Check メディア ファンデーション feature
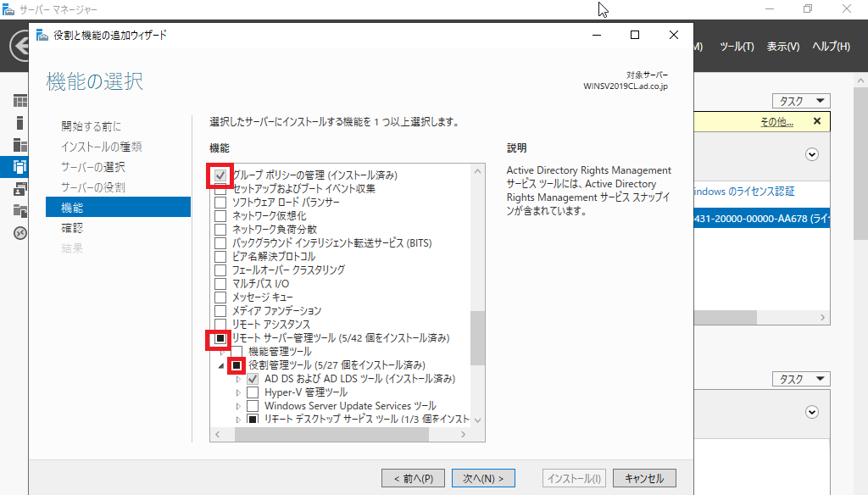This screenshot has height=495, width=868. tap(220, 311)
